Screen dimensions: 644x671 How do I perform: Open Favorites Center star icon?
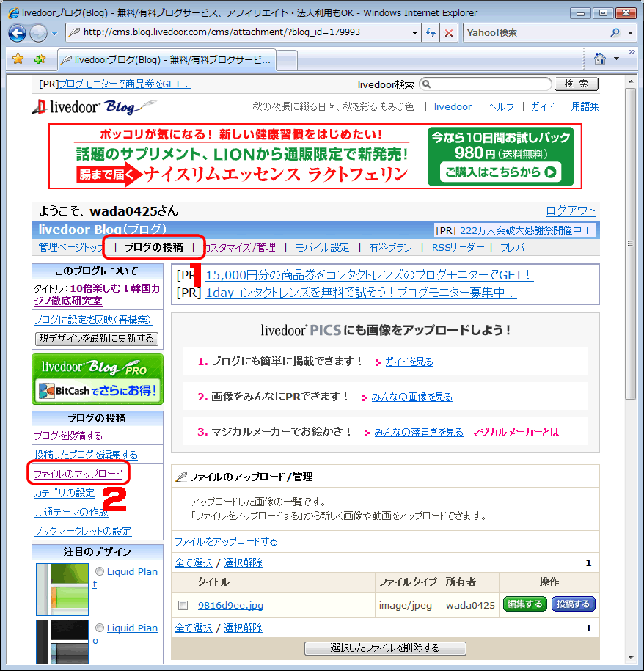point(18,59)
